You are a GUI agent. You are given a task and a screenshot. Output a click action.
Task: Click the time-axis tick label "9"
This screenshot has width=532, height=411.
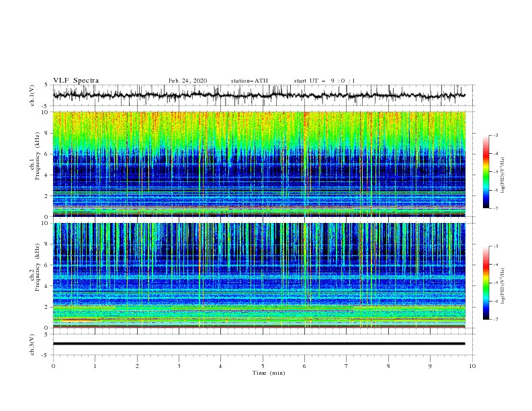430,366
